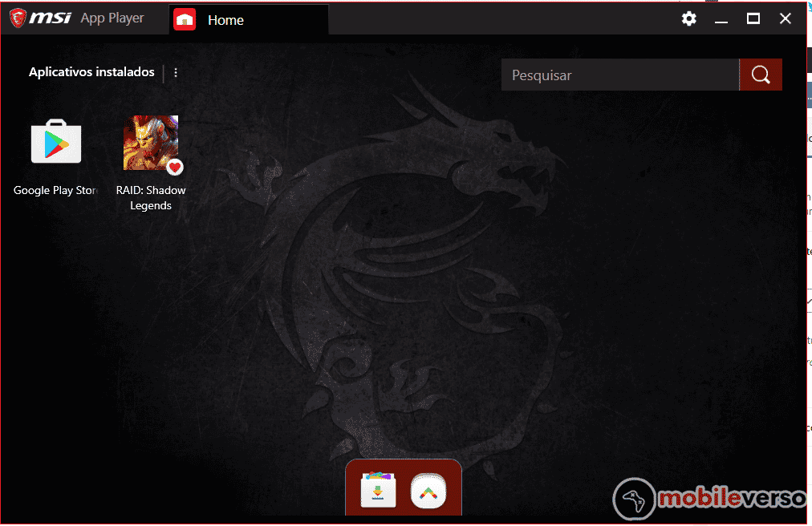Maximize the MSI App Player window

click(753, 18)
